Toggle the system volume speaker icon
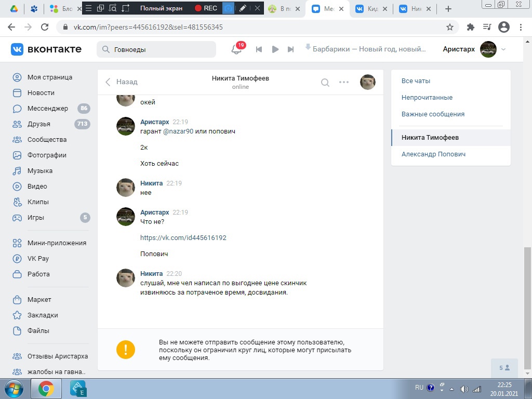 pyautogui.click(x=464, y=389)
